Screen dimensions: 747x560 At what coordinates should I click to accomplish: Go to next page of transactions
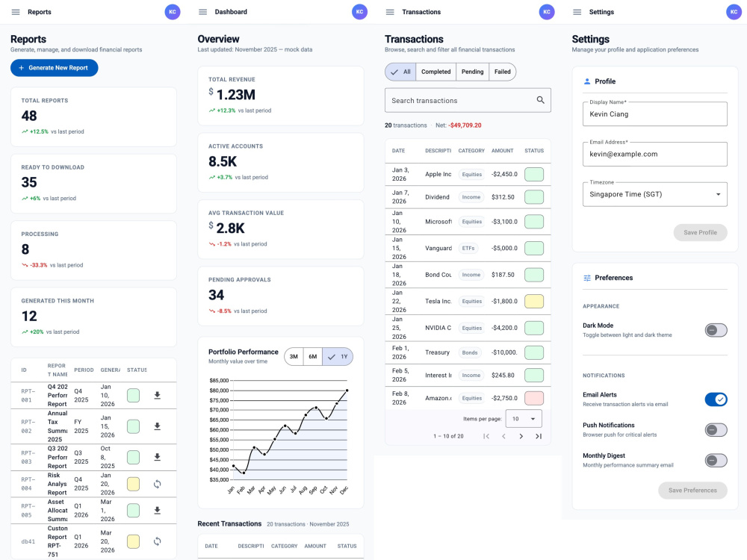point(521,436)
